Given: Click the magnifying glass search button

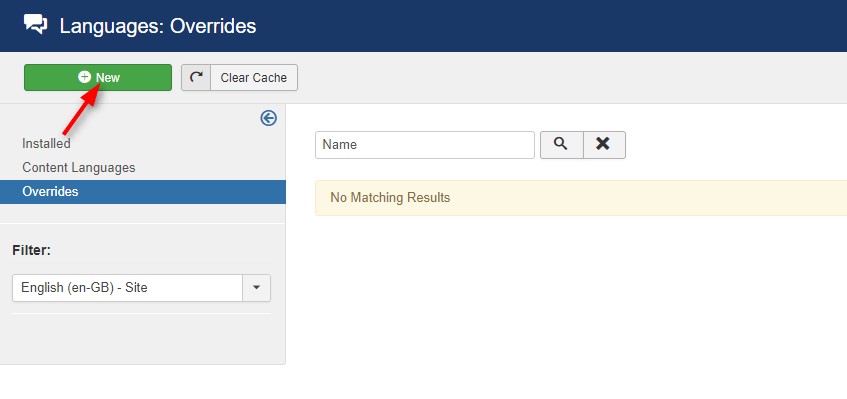Looking at the screenshot, I should coord(561,144).
